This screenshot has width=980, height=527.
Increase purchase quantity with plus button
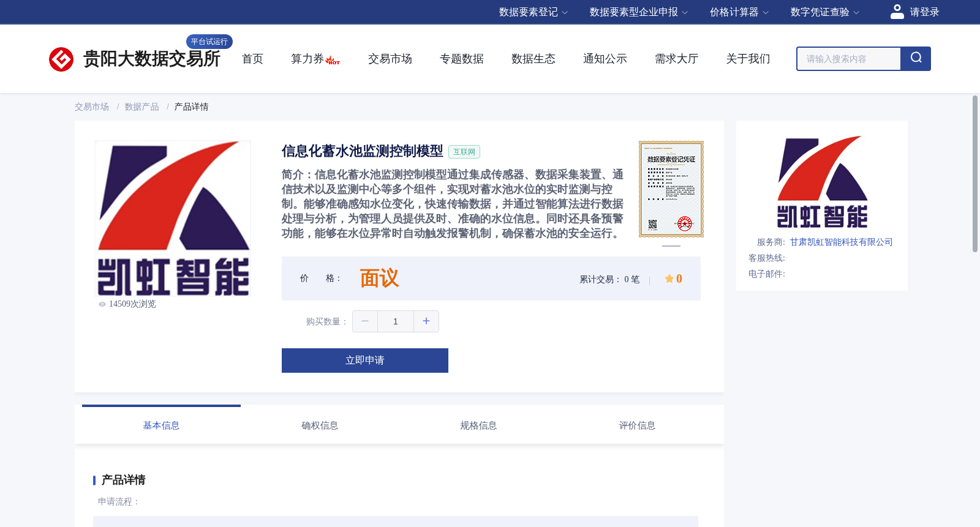pyautogui.click(x=426, y=321)
